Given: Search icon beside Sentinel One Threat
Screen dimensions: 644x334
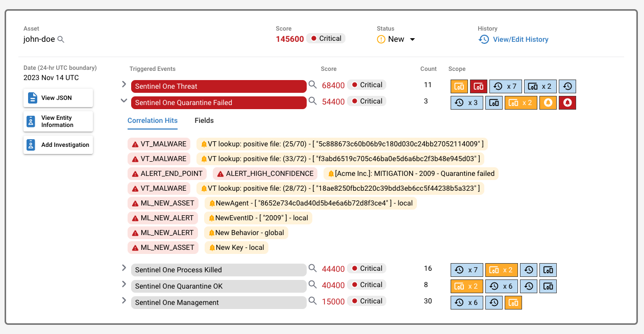Looking at the screenshot, I should tap(313, 85).
